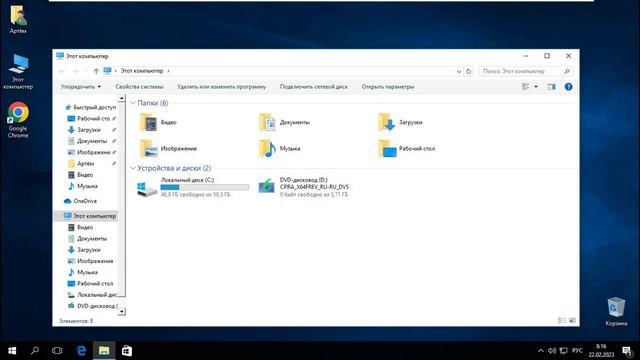The height and width of the screenshot is (360, 640).
Task: Open the Видео folder icon
Action: [x=149, y=122]
